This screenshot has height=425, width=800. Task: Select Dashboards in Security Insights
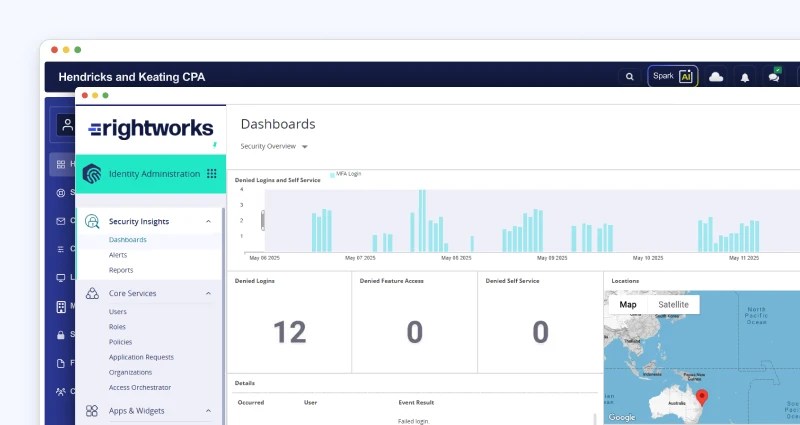pyautogui.click(x=128, y=239)
